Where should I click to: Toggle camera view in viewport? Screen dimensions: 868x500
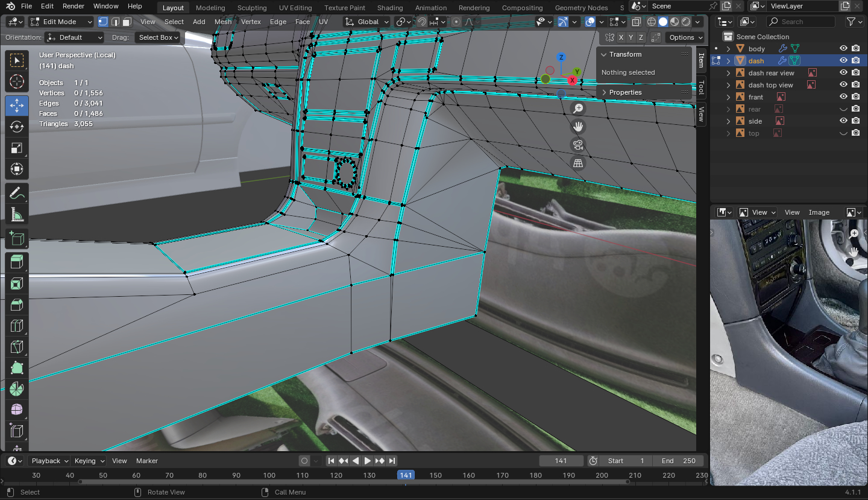(x=578, y=145)
